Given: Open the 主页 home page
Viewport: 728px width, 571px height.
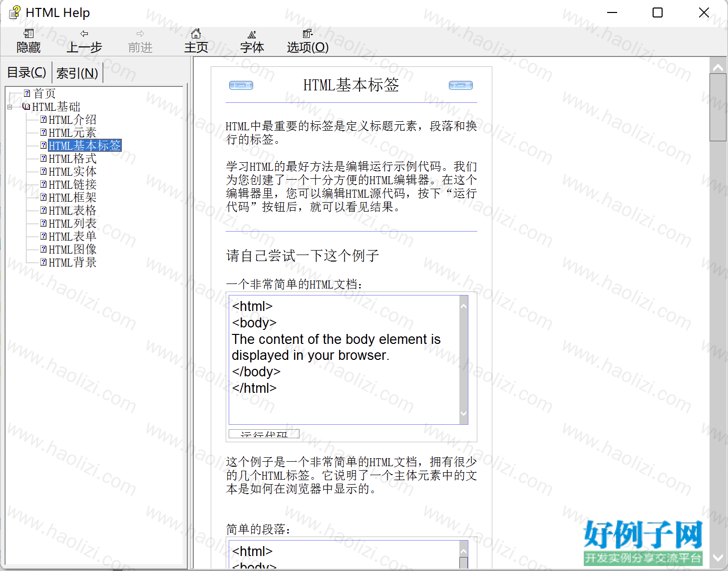Looking at the screenshot, I should point(196,41).
